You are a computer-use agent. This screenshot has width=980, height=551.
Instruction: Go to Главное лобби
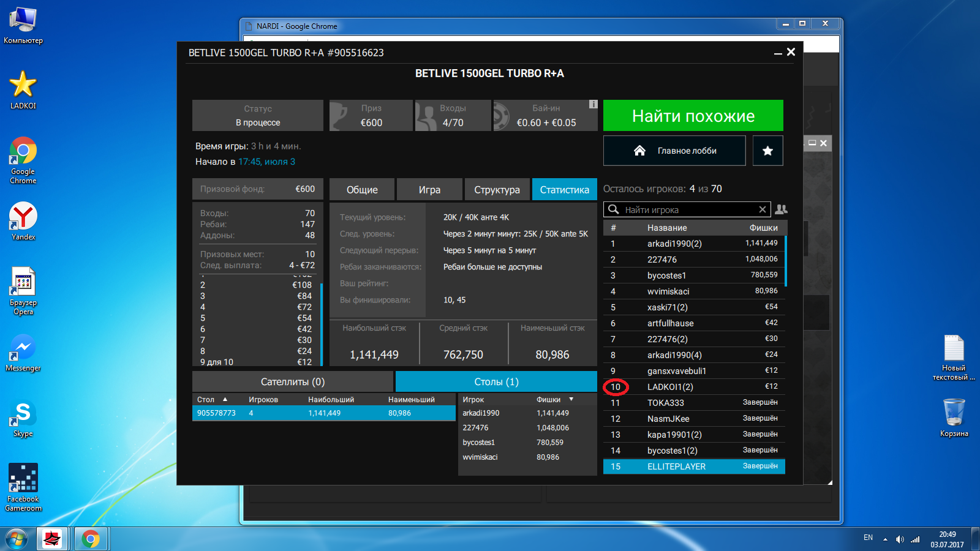click(674, 151)
